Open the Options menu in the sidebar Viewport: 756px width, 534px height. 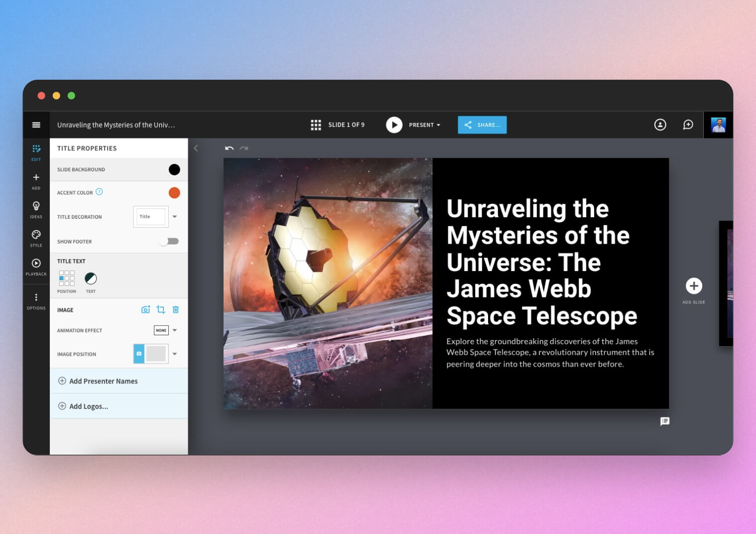coord(36,299)
